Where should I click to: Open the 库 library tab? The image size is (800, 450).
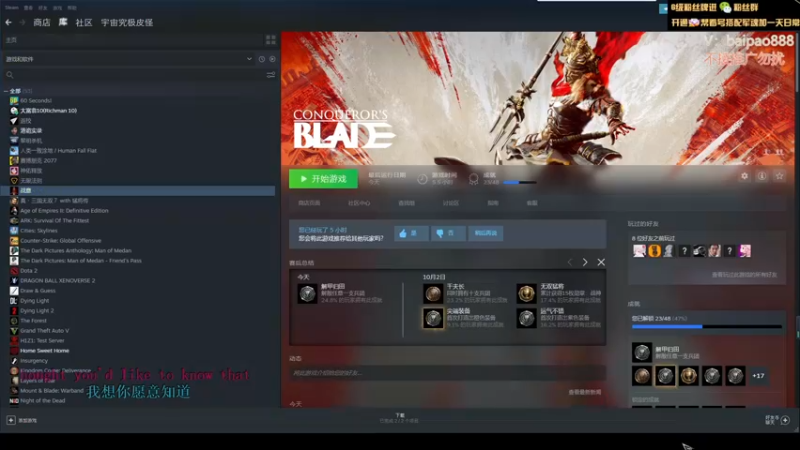coord(63,22)
